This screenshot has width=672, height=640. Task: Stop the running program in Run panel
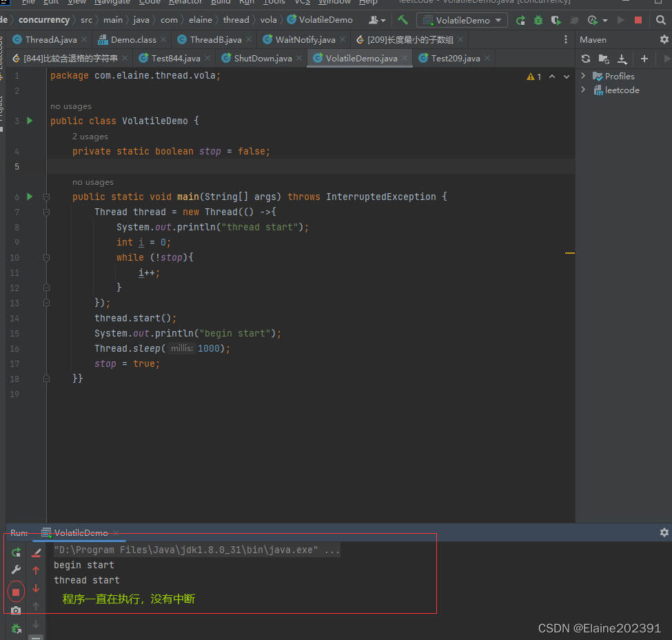pos(16,592)
